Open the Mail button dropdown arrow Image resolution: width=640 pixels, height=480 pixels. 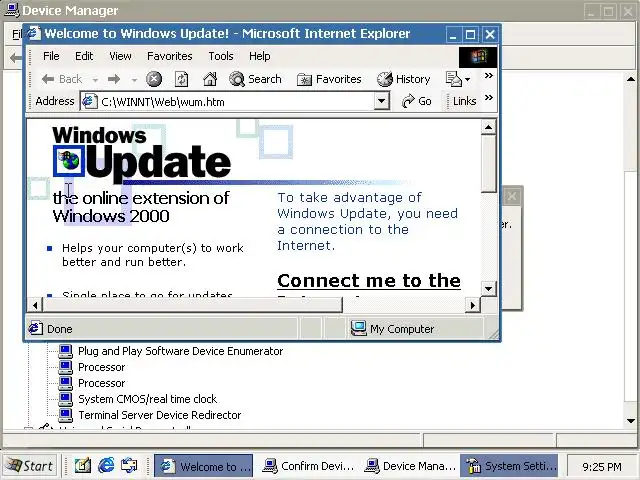[x=467, y=79]
